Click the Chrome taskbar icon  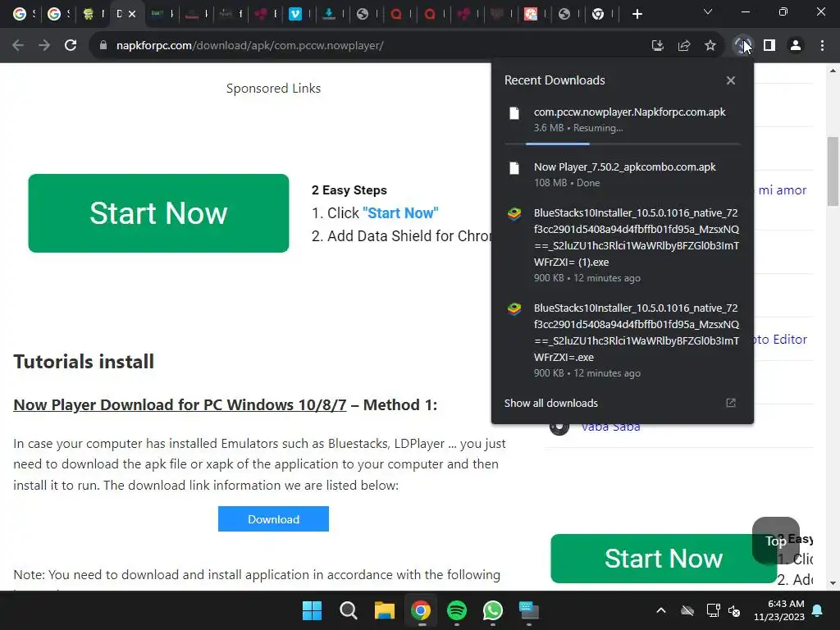tap(421, 610)
